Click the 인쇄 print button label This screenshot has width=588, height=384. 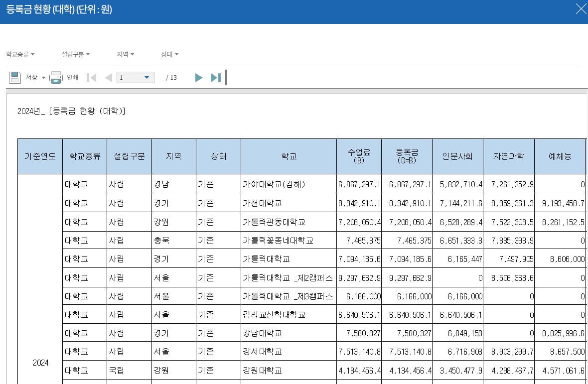(72, 77)
